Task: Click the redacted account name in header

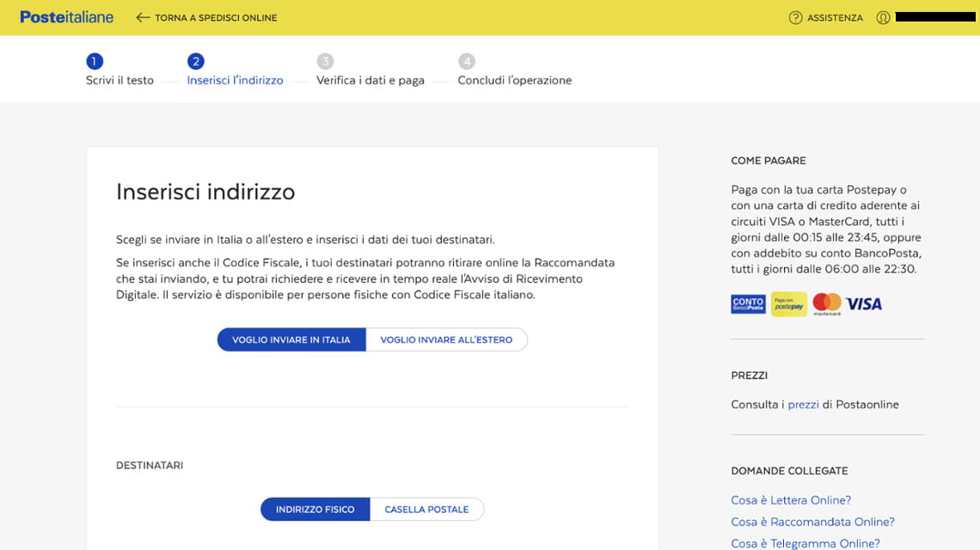Action: 935,17
